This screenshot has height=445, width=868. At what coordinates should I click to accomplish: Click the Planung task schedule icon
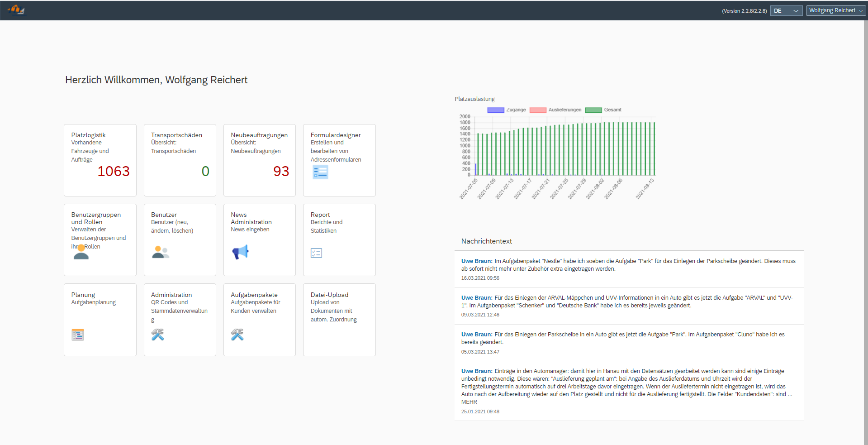(78, 335)
